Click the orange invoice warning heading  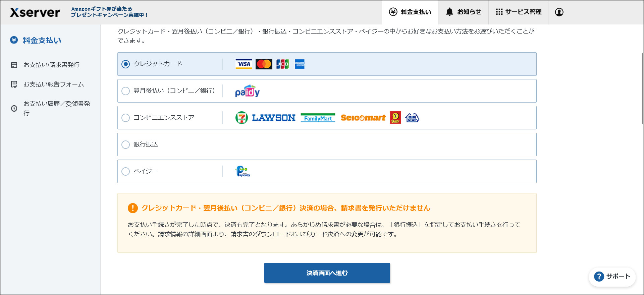tap(286, 208)
